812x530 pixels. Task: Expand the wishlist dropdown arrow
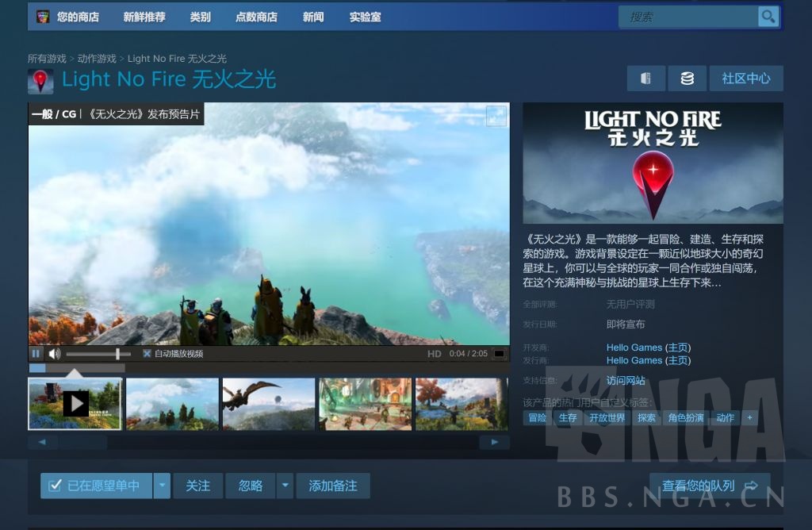click(162, 486)
